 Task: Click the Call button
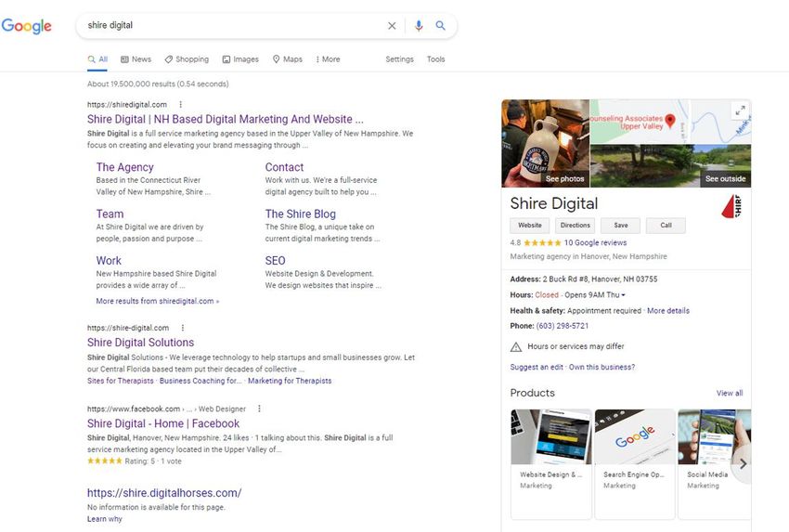pos(666,226)
